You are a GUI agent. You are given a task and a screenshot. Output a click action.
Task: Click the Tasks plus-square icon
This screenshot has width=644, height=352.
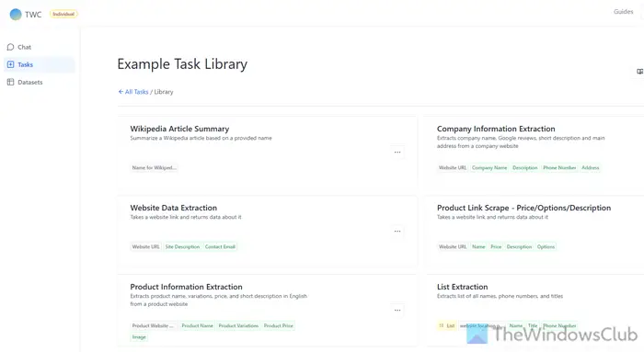click(11, 64)
